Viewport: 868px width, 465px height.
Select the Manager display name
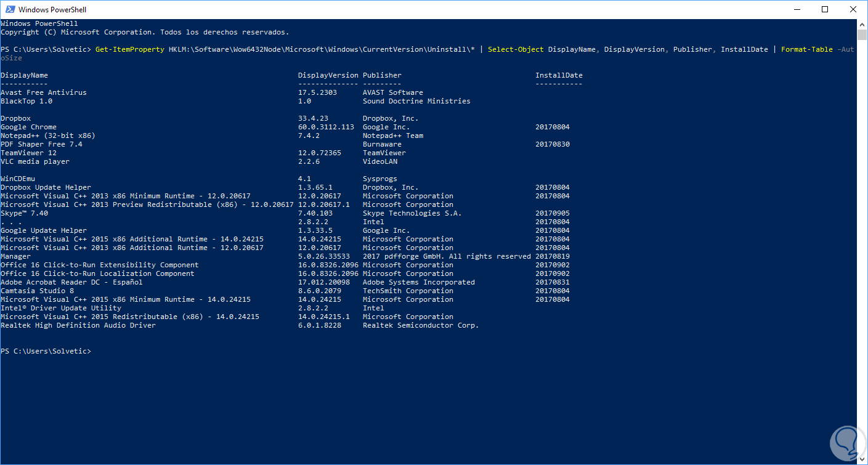[15, 256]
